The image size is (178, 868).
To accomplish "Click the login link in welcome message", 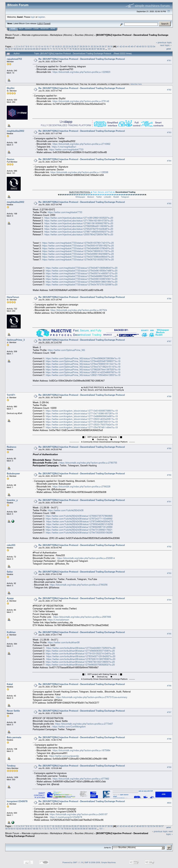I will (33, 17).
